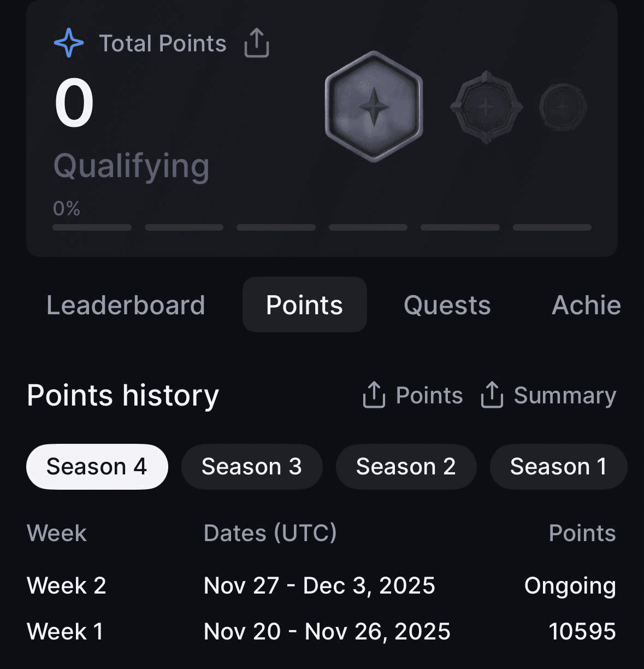Select the small round tier badge
This screenshot has height=669, width=644.
(x=563, y=107)
